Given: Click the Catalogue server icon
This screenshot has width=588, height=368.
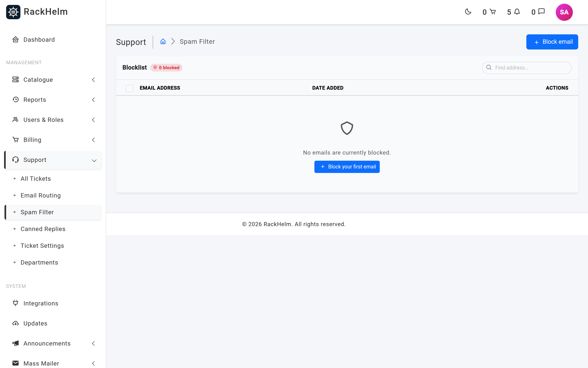Looking at the screenshot, I should (16, 80).
